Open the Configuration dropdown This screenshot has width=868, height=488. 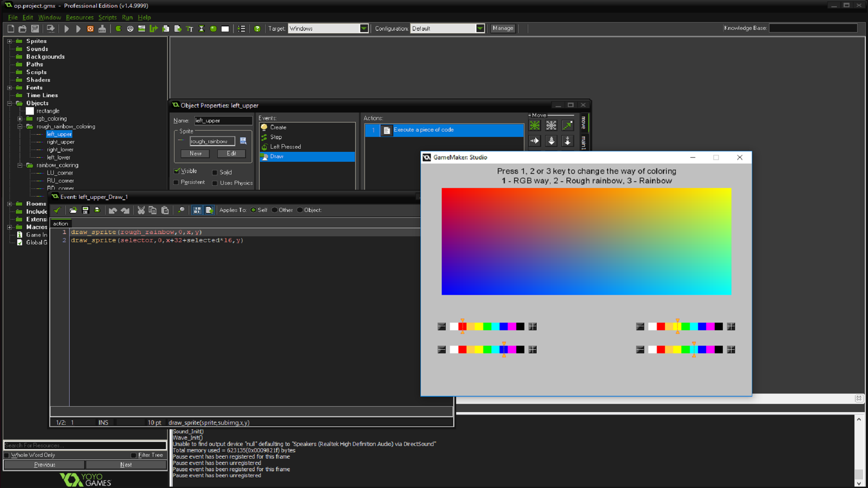(480, 28)
